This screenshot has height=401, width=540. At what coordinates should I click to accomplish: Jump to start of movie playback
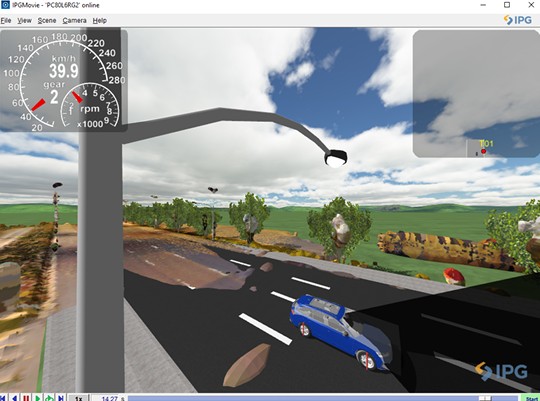3,398
